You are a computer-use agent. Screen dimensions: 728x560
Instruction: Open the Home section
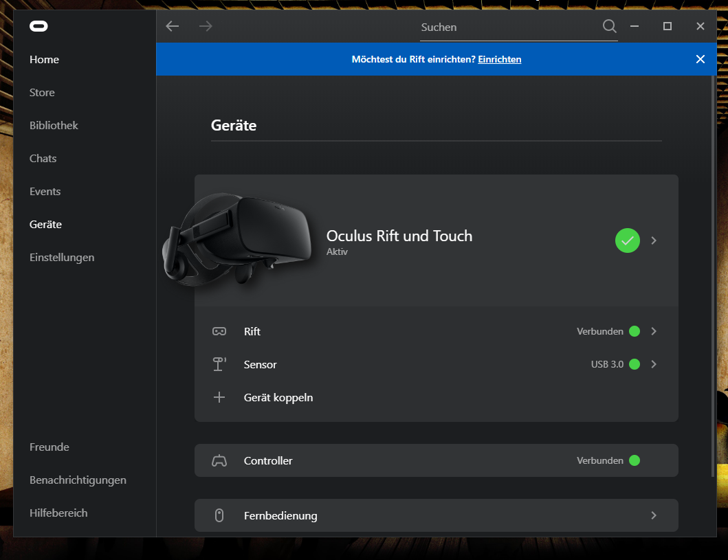click(44, 59)
